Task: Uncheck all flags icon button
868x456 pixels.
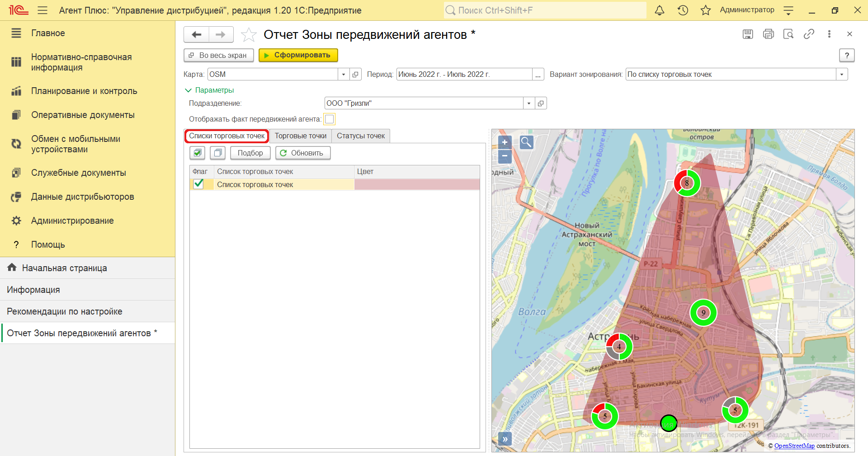Action: 217,153
